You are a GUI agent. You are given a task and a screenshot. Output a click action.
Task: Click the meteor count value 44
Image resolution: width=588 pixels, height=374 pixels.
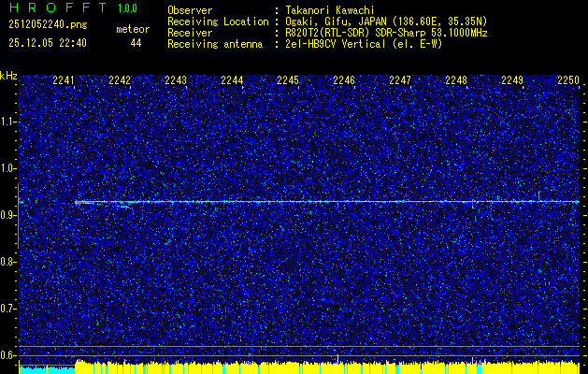136,43
